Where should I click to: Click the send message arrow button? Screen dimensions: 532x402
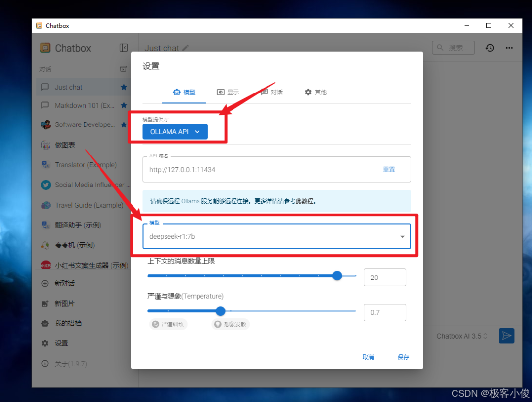click(506, 336)
